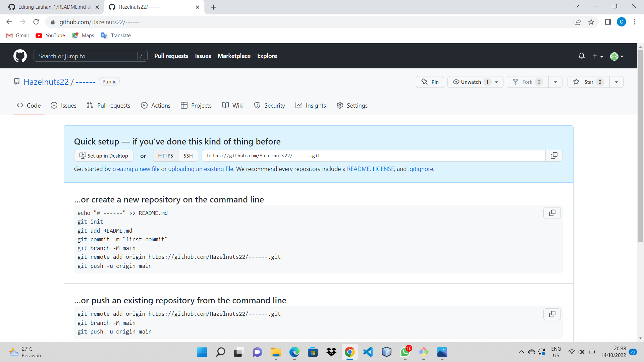Image resolution: width=644 pixels, height=362 pixels.
Task: Click the Set up in Desktop button
Action: (103, 156)
